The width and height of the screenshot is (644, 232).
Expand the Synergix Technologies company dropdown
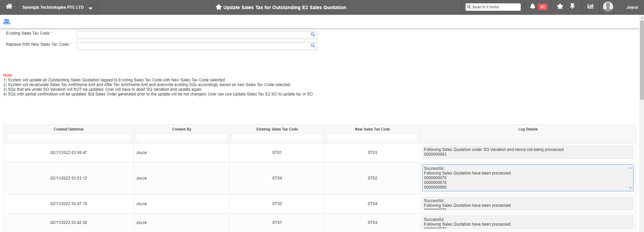pos(90,8)
